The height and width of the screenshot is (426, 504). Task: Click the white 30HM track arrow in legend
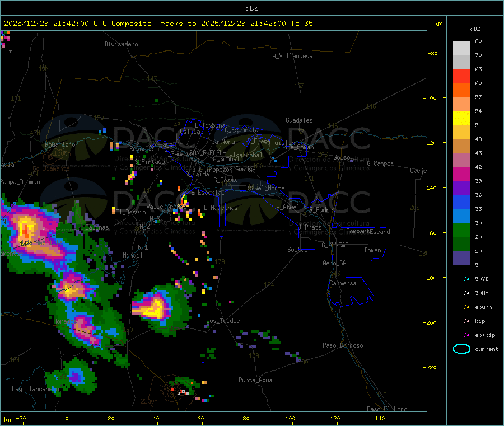coord(461,293)
